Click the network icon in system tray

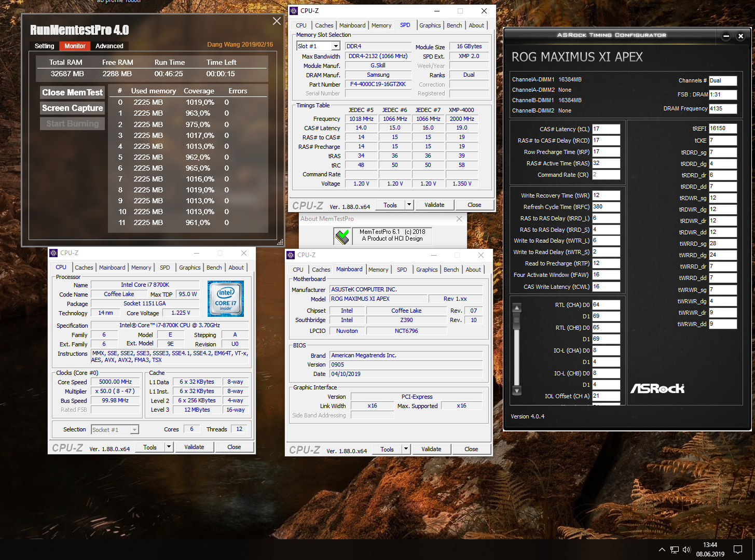pyautogui.click(x=675, y=550)
